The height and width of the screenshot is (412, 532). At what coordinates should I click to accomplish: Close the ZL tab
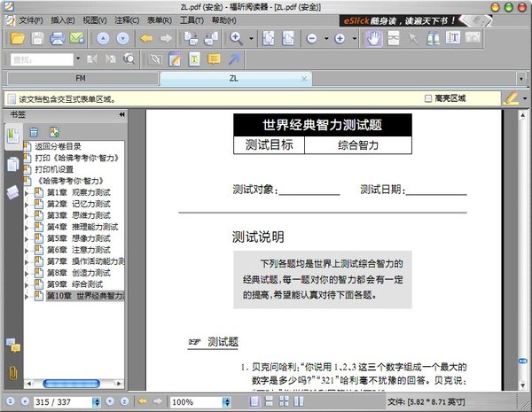304,79
